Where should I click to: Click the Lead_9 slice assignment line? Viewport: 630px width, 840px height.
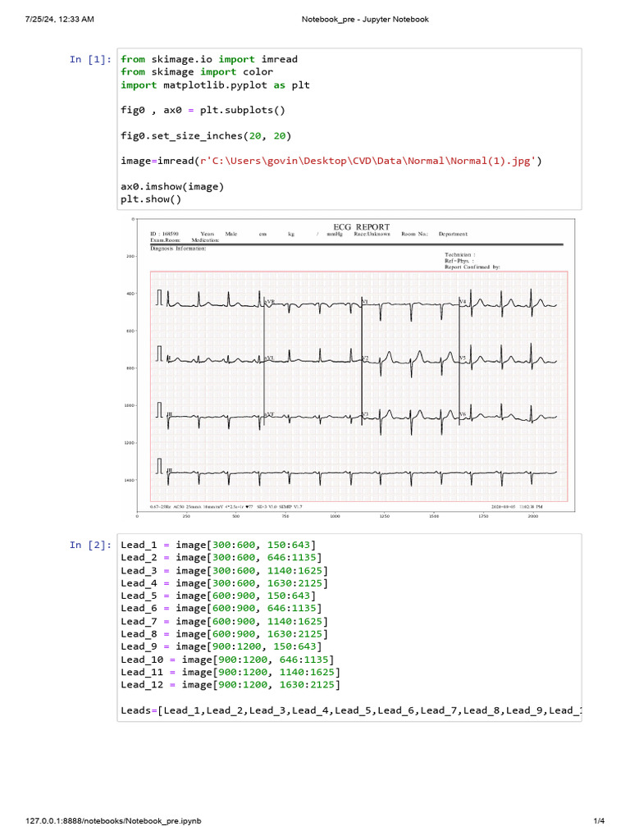tap(218, 646)
